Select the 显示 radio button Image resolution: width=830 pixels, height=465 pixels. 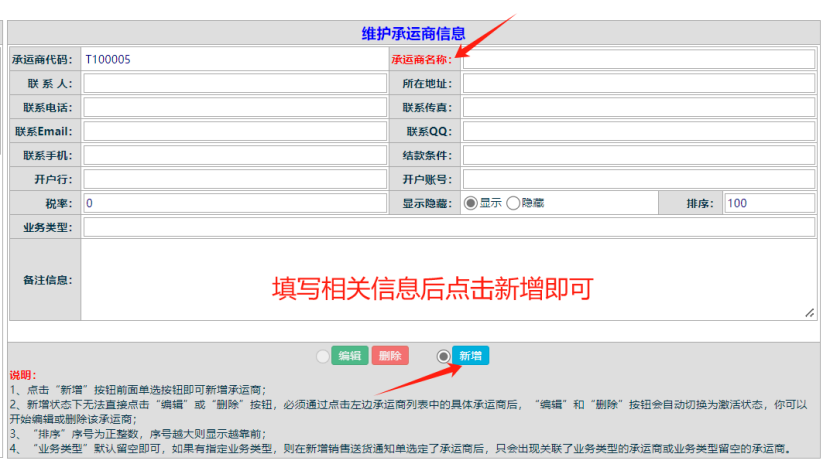pyautogui.click(x=471, y=203)
